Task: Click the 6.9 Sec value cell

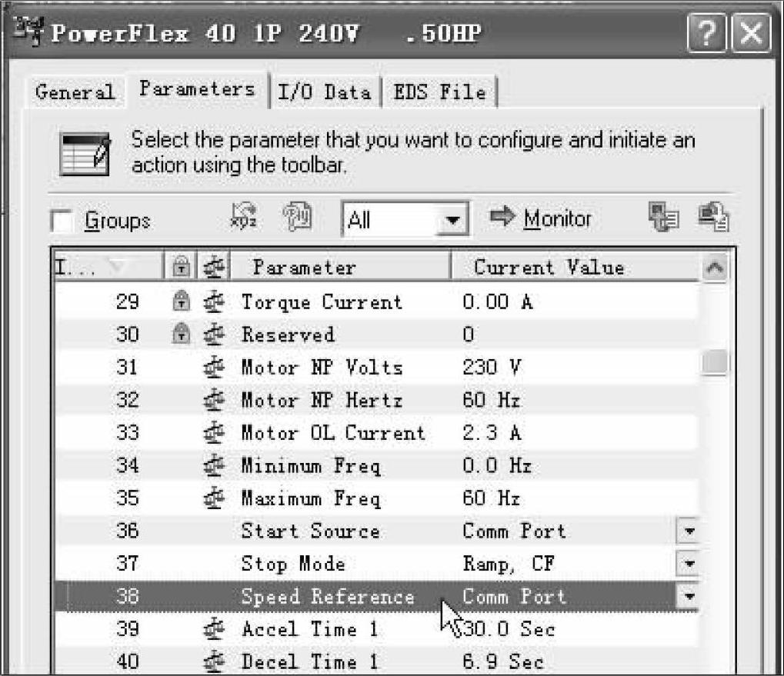Action: (x=503, y=661)
